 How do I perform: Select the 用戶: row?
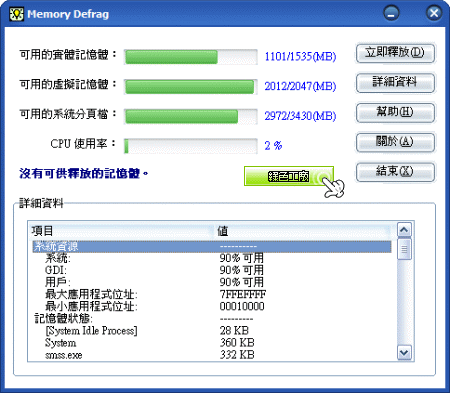pyautogui.click(x=212, y=282)
